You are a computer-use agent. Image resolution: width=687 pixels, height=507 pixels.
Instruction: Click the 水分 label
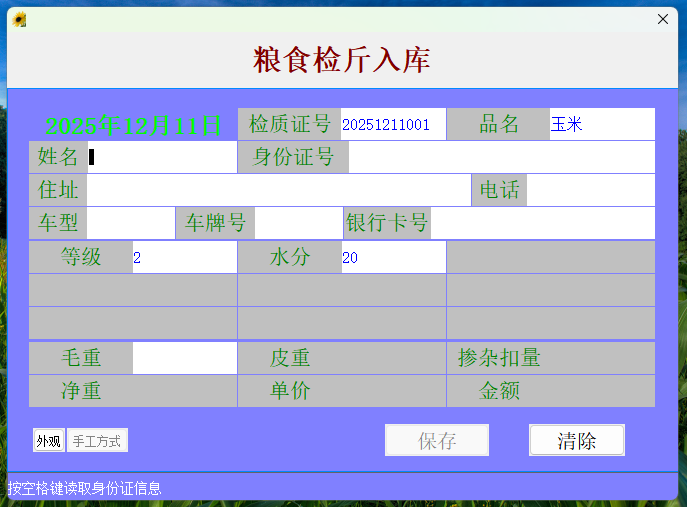(290, 257)
